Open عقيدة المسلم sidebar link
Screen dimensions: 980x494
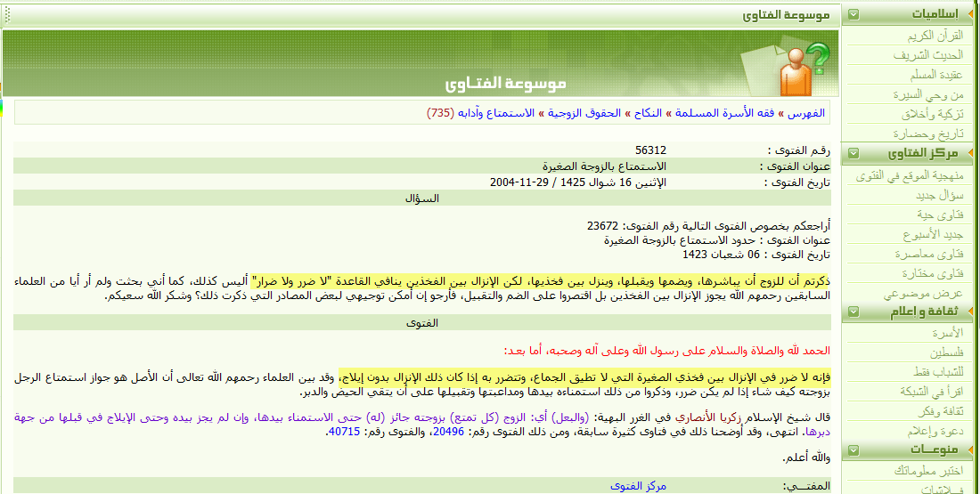tap(936, 75)
